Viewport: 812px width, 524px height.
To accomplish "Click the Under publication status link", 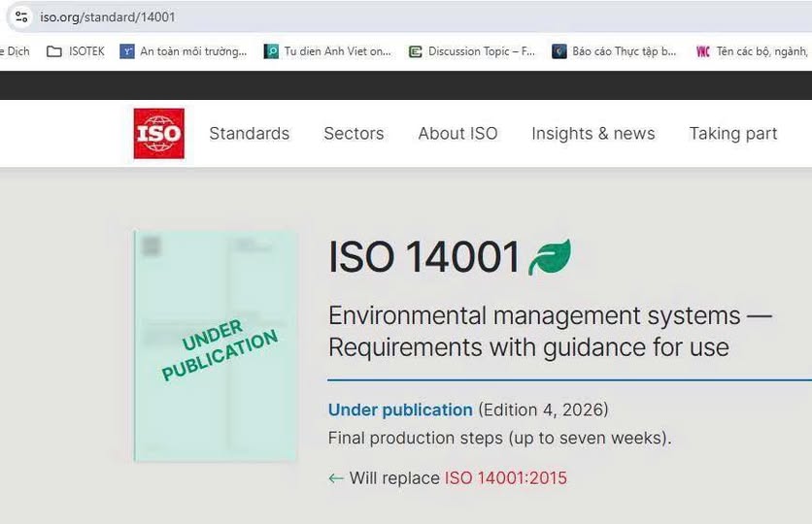I will (x=400, y=409).
